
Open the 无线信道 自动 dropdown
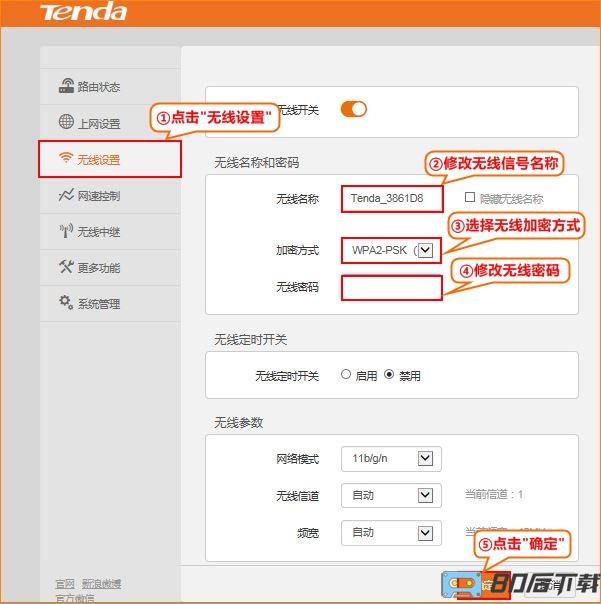pyautogui.click(x=391, y=495)
